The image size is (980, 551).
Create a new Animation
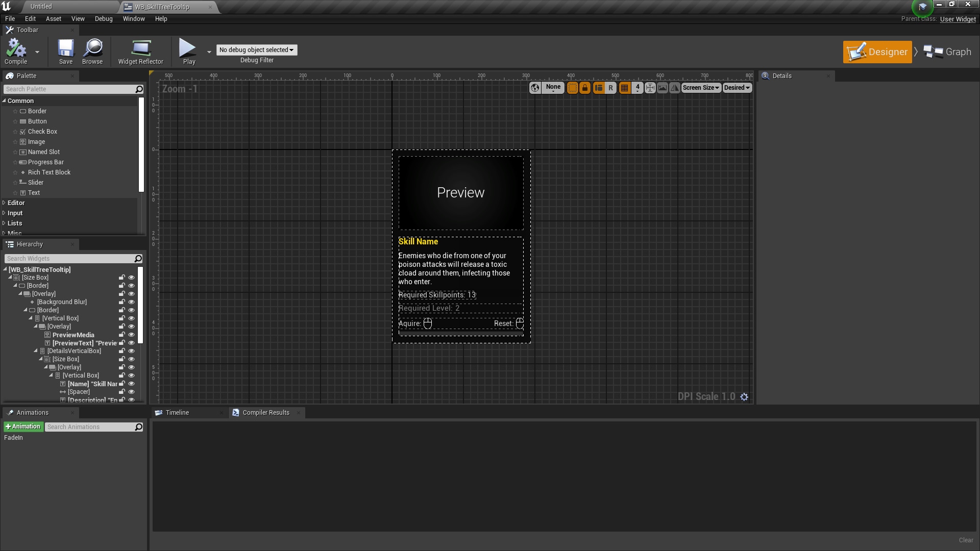[x=23, y=427]
